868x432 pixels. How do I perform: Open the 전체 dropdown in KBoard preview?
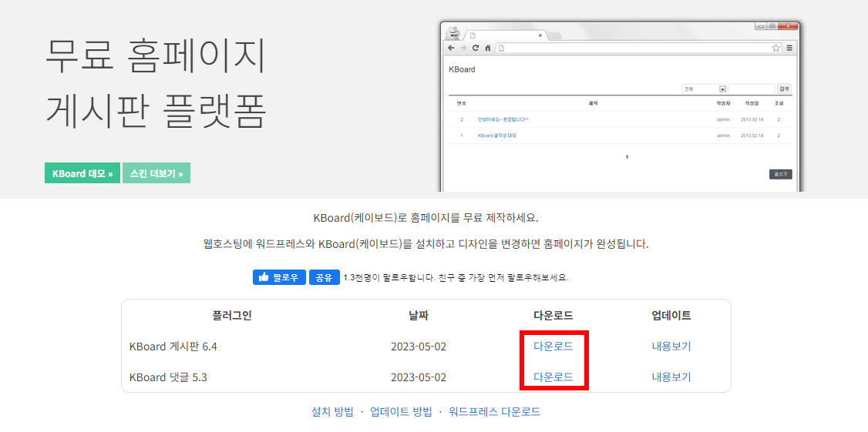[x=704, y=89]
